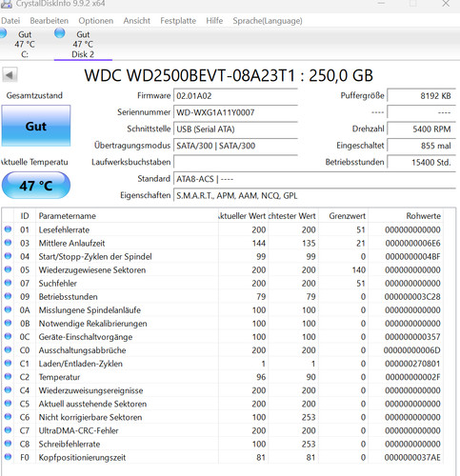Click the empty Laufwerksbuchstaben field
This screenshot has height=476, width=460.
[x=235, y=162]
